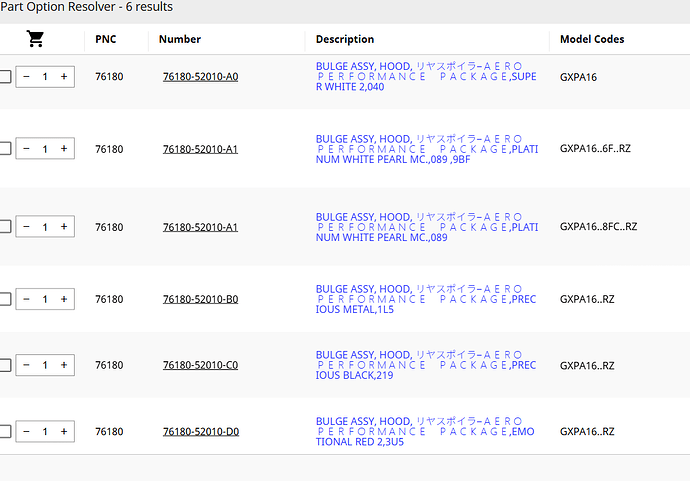
Task: Open the Platinum White Pearl ,089 ,9BF description
Action: pyautogui.click(x=426, y=149)
